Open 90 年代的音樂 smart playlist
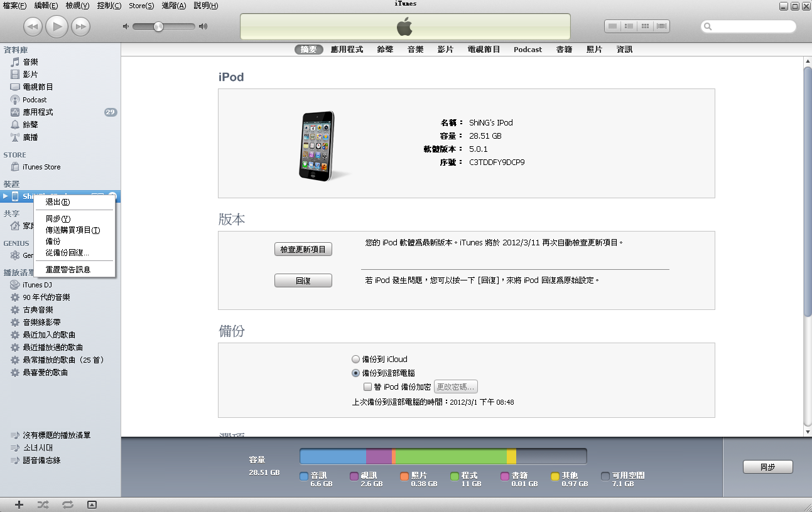Viewport: 812px width, 512px height. click(x=46, y=297)
